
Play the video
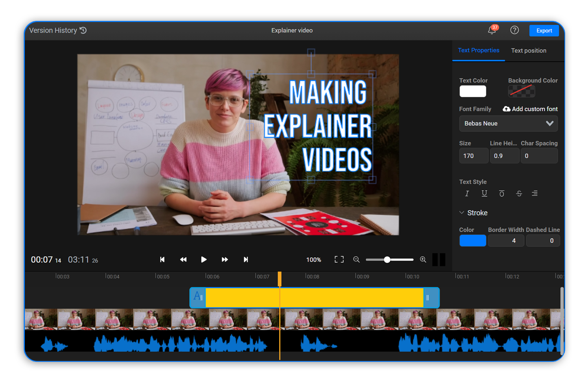pos(204,259)
